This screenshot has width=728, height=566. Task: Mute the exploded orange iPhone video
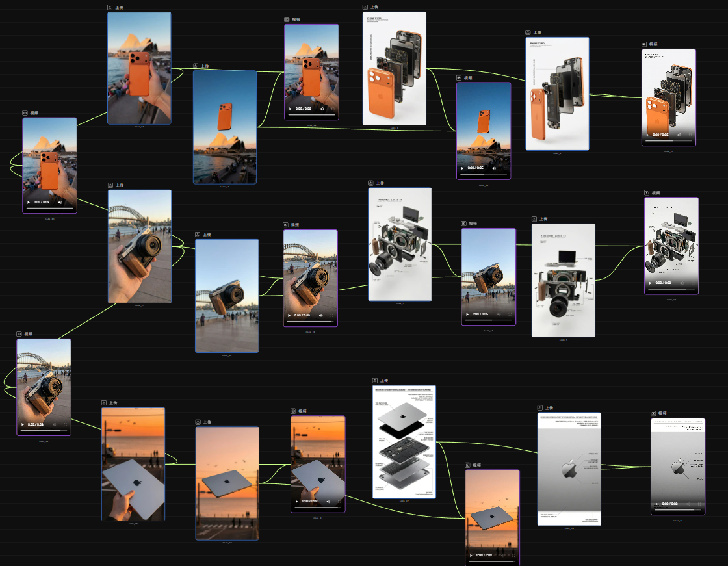pos(679,135)
